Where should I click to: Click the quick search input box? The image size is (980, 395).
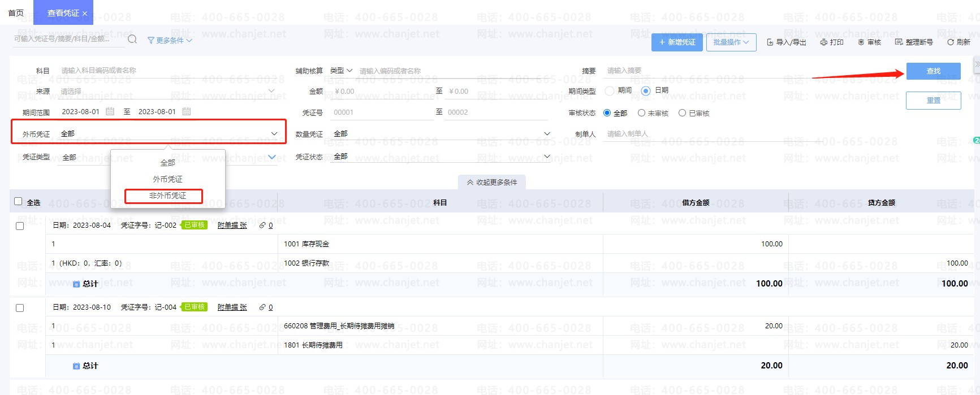click(x=68, y=39)
